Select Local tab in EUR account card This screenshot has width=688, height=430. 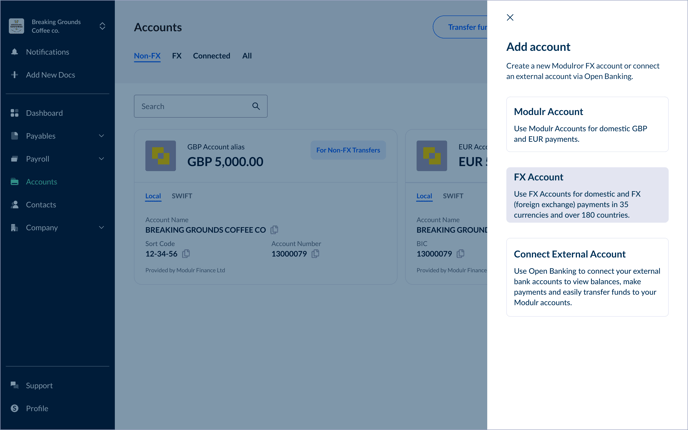pos(424,196)
